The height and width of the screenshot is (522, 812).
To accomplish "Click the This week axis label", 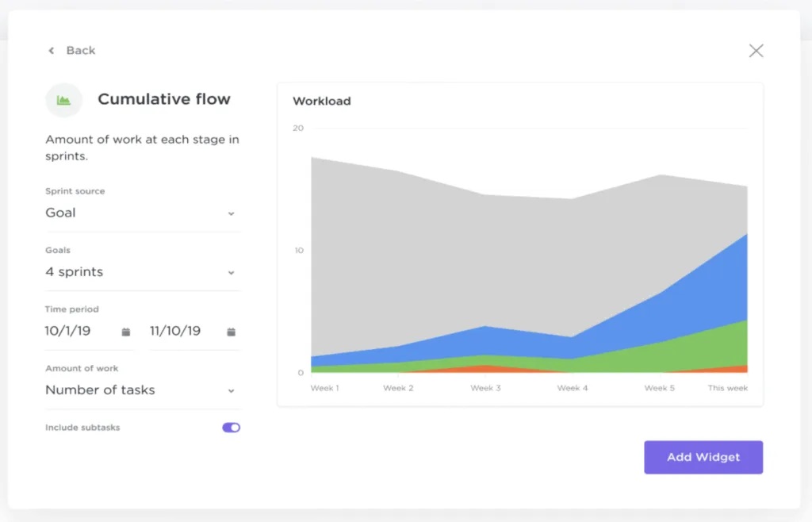I will click(x=728, y=388).
